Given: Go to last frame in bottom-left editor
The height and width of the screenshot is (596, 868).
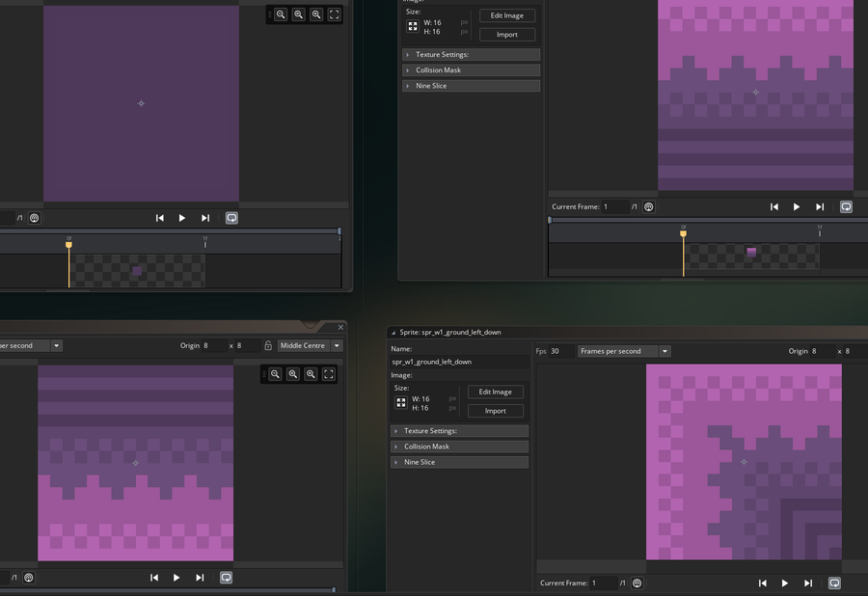Looking at the screenshot, I should click(x=200, y=578).
